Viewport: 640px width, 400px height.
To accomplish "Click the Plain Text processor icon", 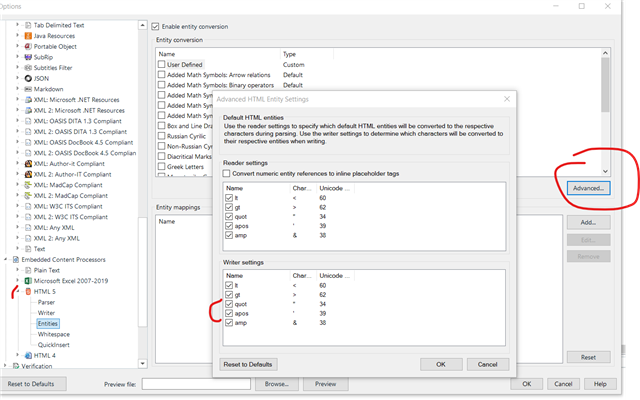I will click(x=28, y=270).
